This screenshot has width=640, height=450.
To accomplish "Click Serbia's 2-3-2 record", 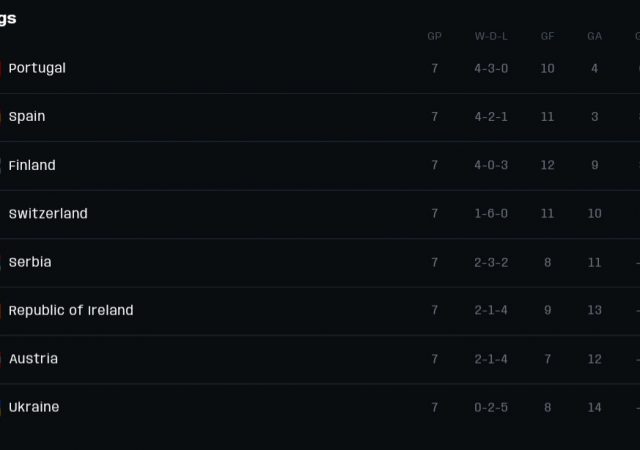I will 491,262.
